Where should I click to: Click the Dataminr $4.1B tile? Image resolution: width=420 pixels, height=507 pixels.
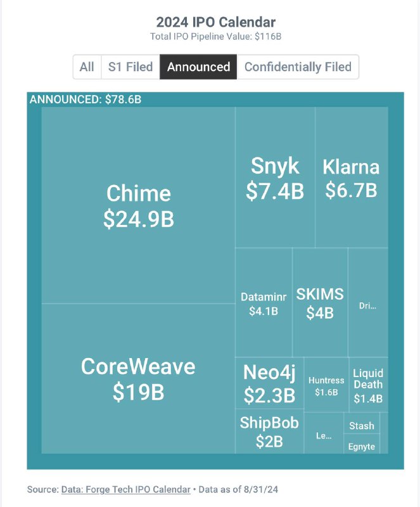264,303
